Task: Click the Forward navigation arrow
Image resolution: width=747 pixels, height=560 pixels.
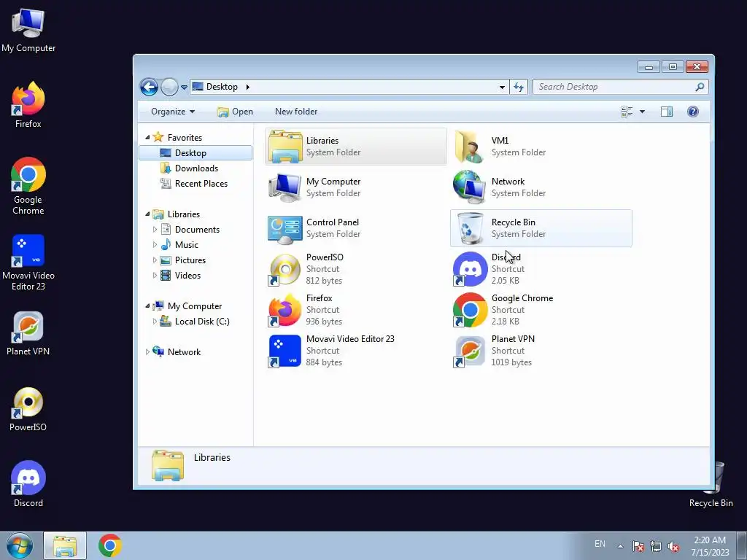Action: 169,87
